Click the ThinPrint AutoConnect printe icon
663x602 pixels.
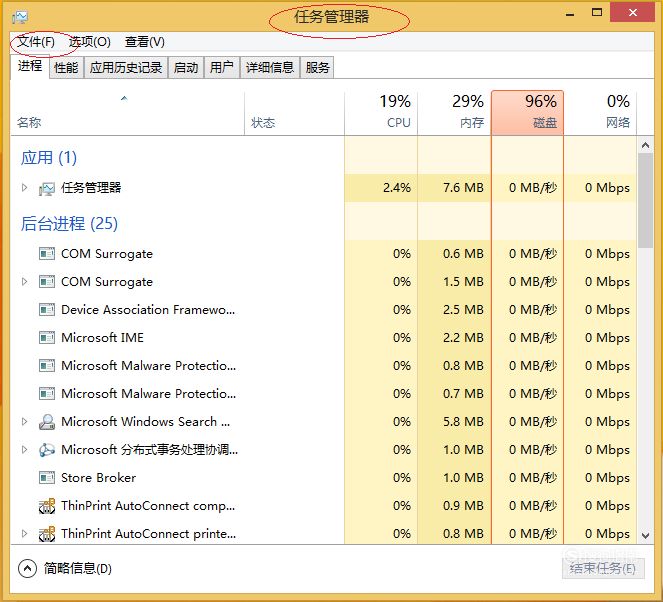[47, 534]
